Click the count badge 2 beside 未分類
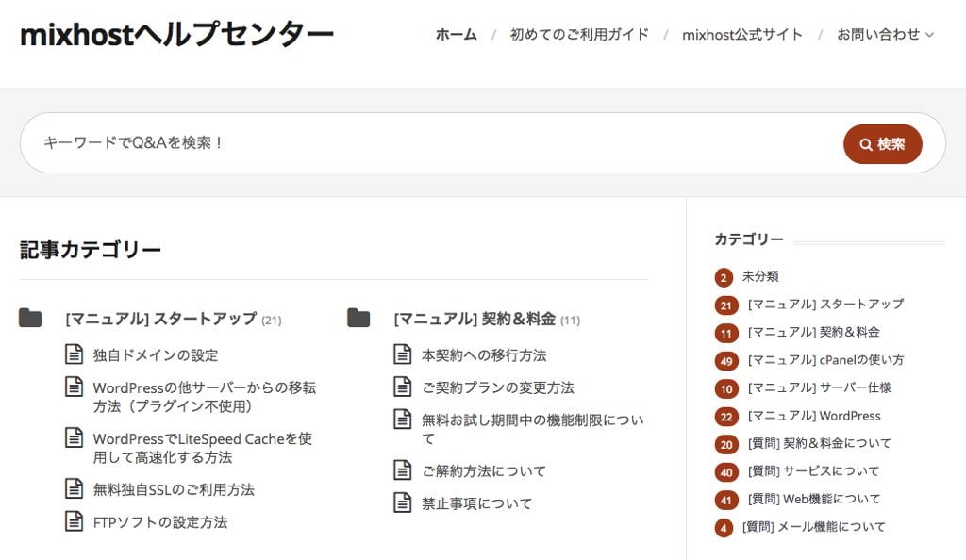966x560 pixels. [724, 277]
